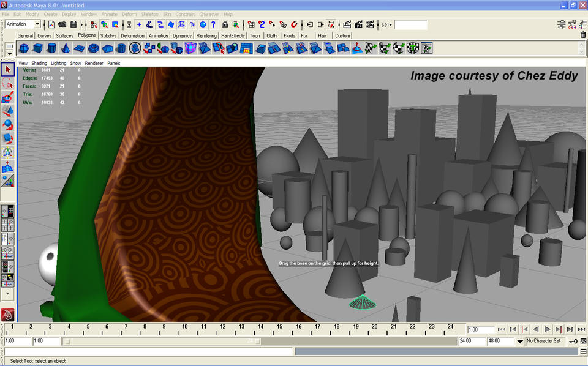Choose the Lasso selection tool
The image size is (588, 366).
(8, 83)
